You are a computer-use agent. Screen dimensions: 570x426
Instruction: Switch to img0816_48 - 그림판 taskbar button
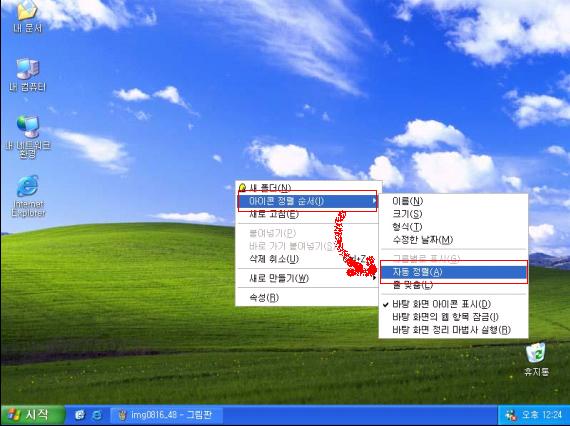(x=166, y=415)
